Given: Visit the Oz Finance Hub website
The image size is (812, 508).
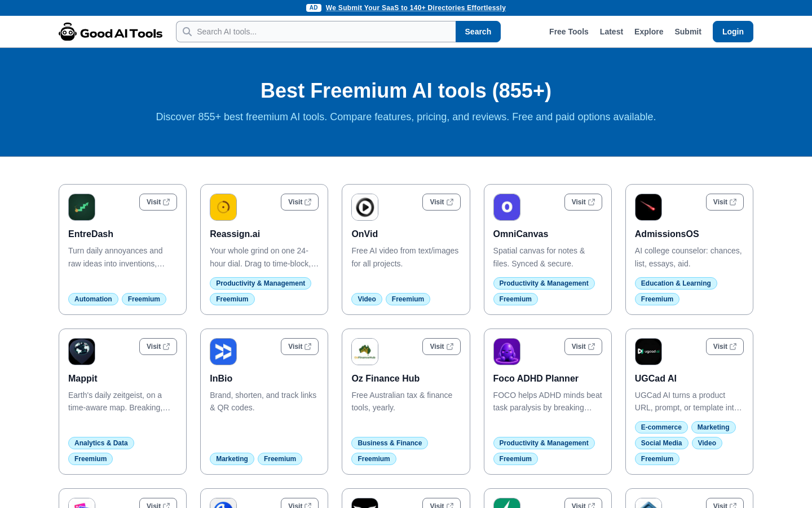Looking at the screenshot, I should 442,347.
